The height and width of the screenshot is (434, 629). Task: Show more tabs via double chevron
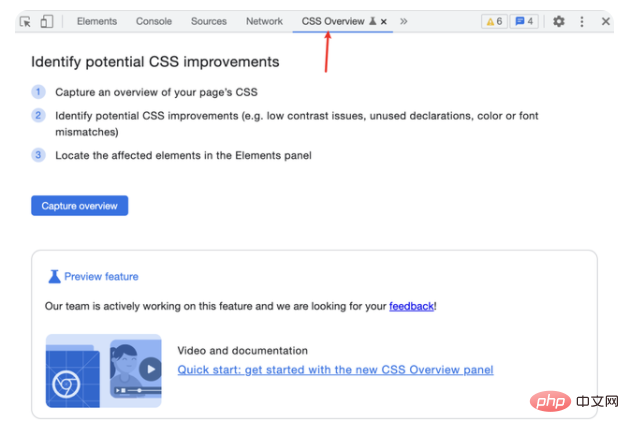click(404, 21)
